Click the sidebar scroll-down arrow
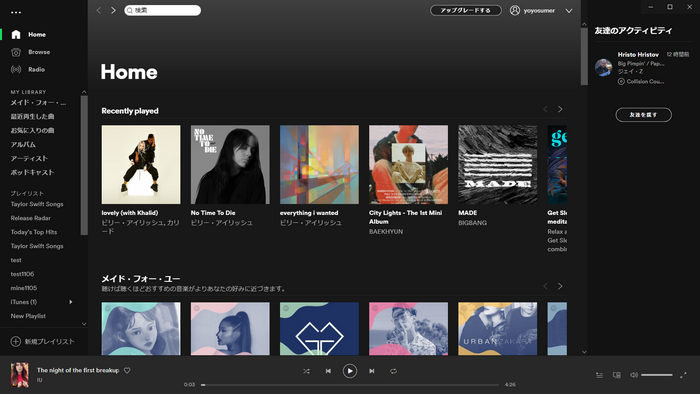Viewport: 700px width, 394px height. tap(84, 324)
